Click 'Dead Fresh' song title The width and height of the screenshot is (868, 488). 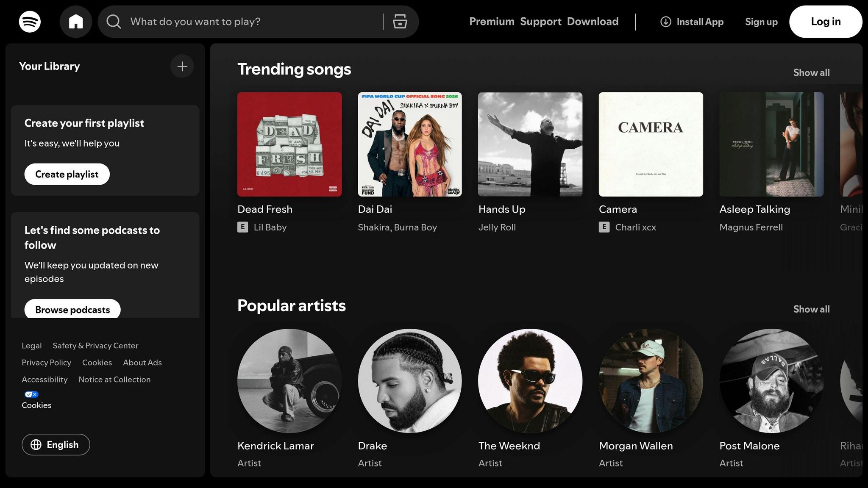[x=265, y=209]
